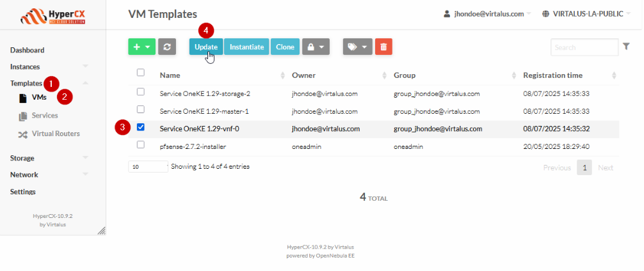
Task: Tick checkbox for Service OneKE 1.29-storage-2
Action: [141, 93]
